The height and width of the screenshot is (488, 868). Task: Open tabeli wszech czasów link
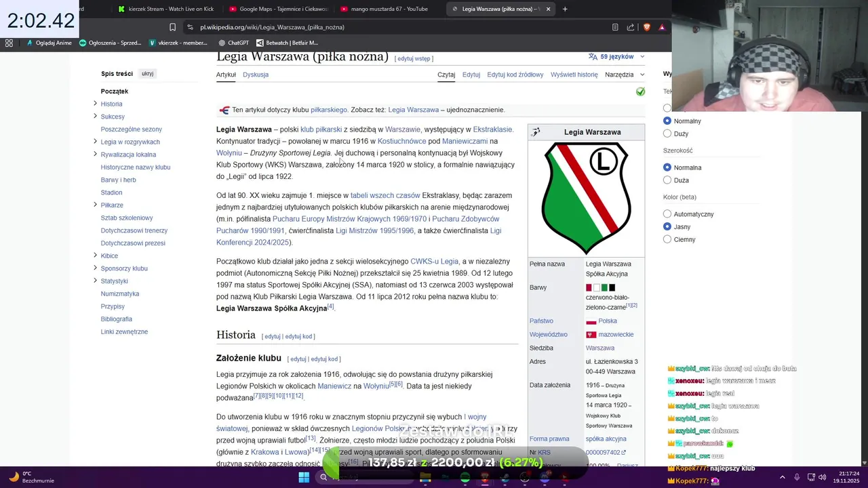[385, 195]
